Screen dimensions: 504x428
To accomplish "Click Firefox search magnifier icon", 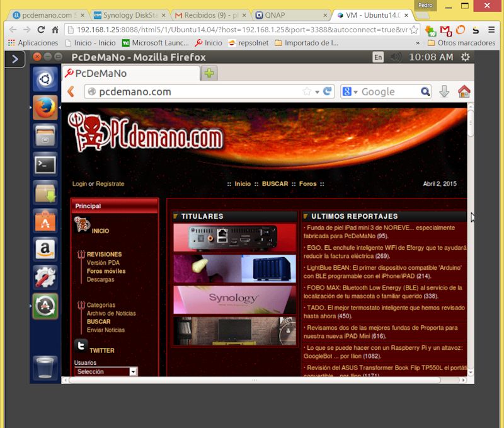I will tap(425, 91).
